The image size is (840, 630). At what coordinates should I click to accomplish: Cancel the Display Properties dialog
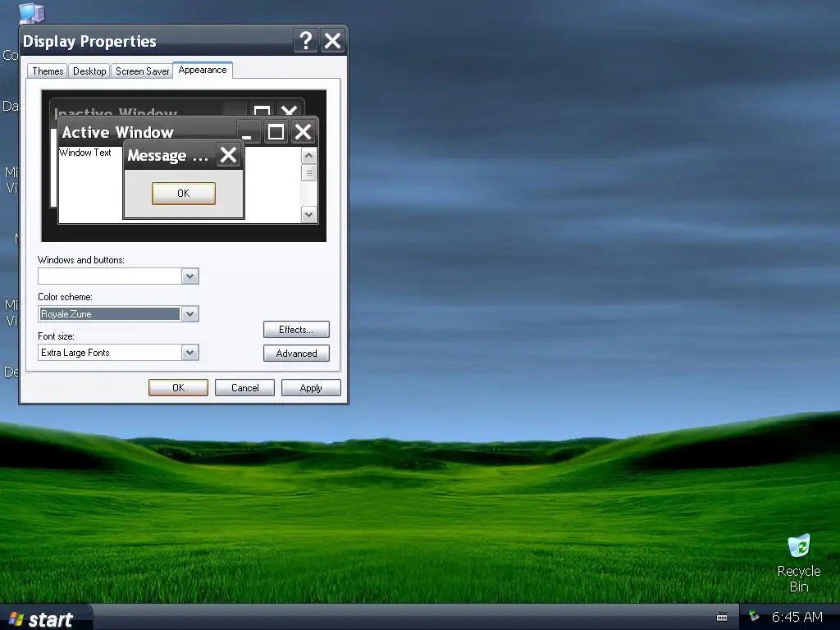pos(244,388)
